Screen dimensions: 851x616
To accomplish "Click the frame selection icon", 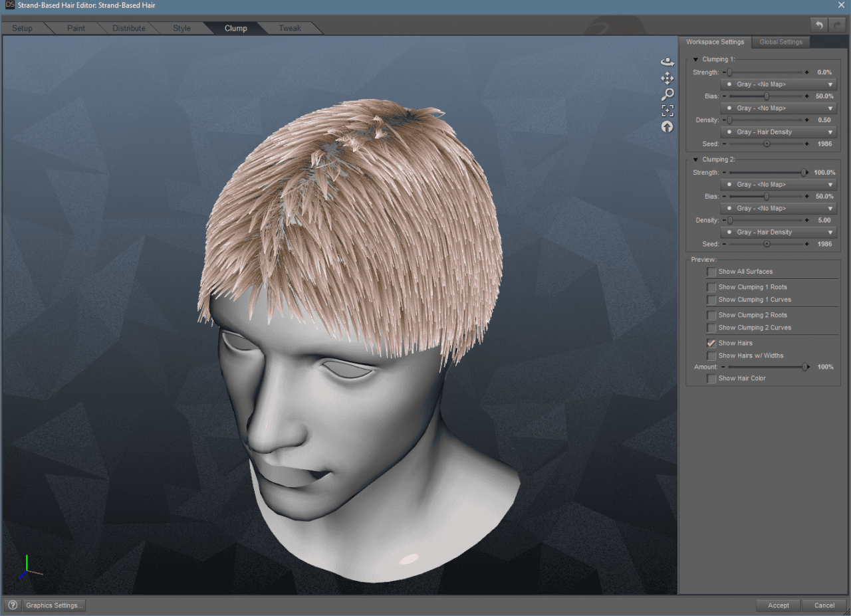I will tap(667, 110).
